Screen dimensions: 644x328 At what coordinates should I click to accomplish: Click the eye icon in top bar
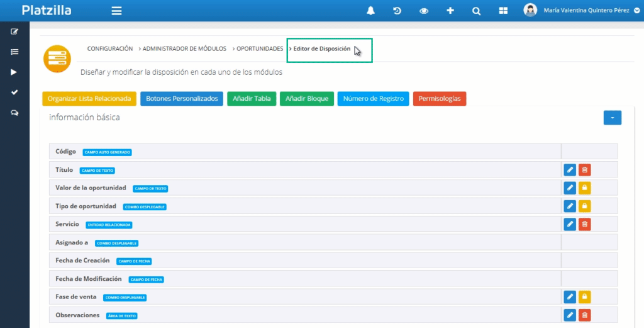point(424,11)
